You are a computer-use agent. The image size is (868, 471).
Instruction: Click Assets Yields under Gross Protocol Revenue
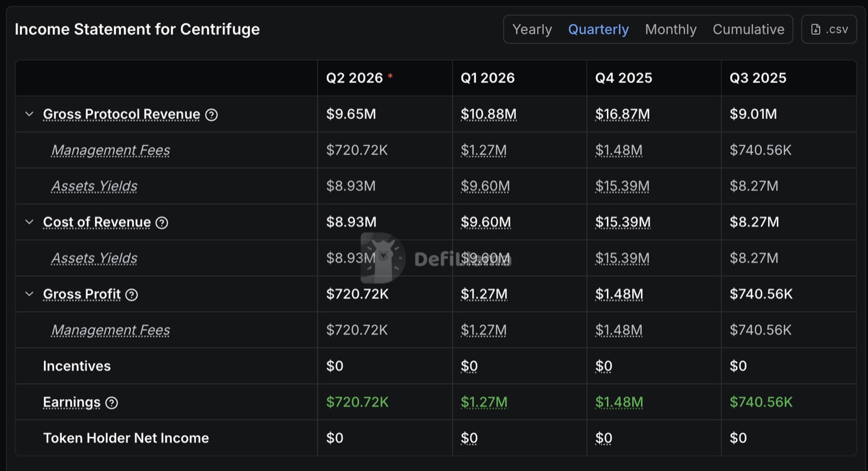pos(94,186)
